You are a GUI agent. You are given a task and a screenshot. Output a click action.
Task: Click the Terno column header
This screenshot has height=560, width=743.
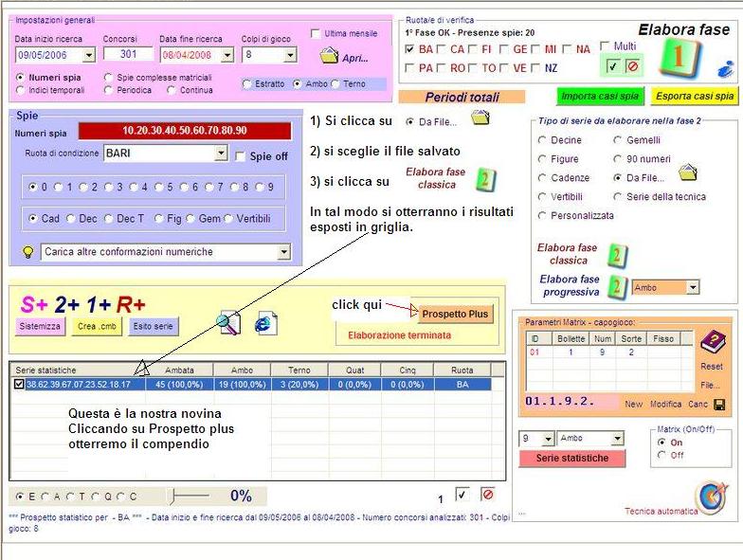[299, 370]
